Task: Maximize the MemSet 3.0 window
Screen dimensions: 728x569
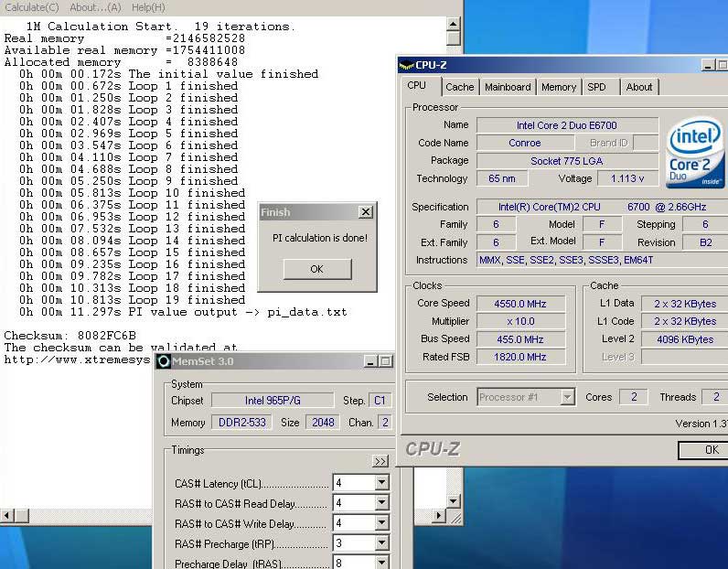Action: (385, 361)
